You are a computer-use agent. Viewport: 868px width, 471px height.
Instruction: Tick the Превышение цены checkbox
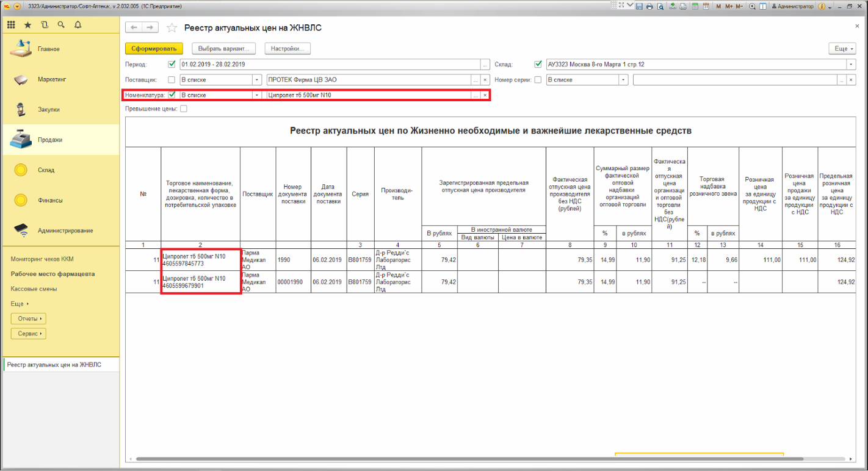184,109
